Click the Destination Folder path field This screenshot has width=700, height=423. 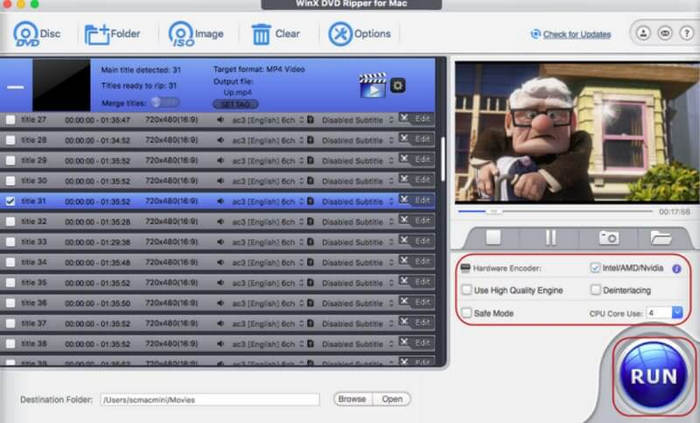point(210,400)
